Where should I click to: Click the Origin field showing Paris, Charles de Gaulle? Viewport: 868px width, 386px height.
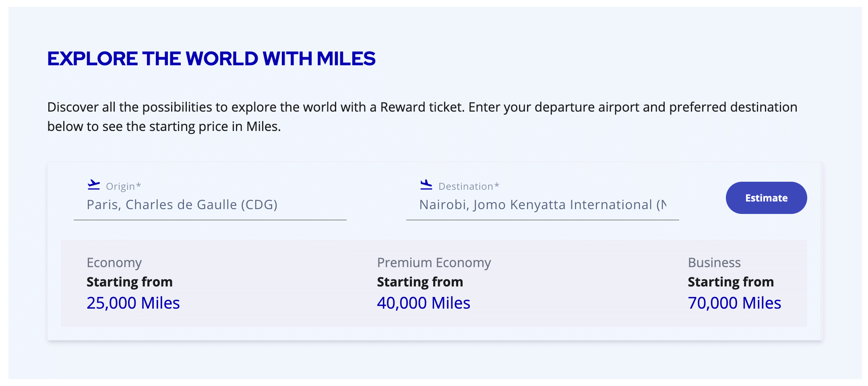(182, 205)
